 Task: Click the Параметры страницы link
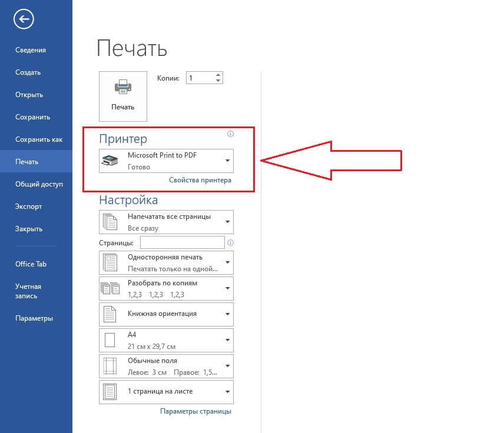coord(195,411)
